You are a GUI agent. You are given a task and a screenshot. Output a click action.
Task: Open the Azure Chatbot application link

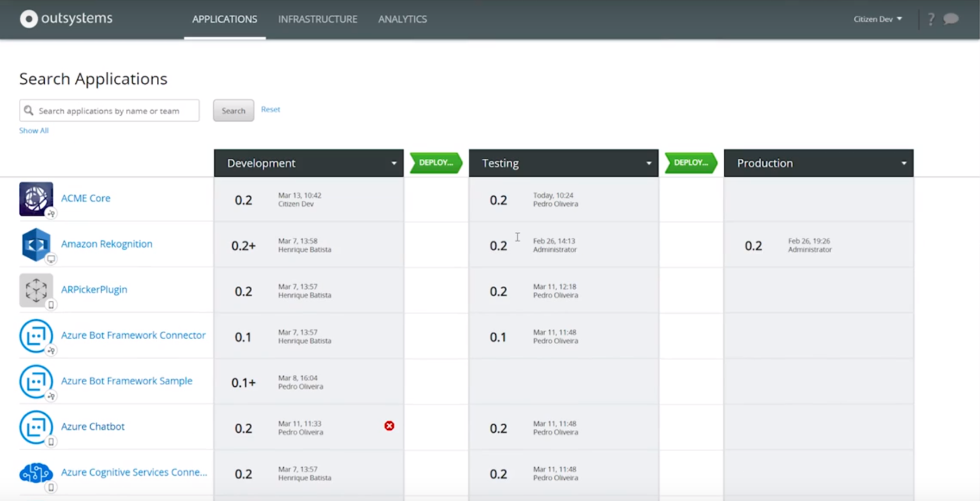[x=93, y=426]
